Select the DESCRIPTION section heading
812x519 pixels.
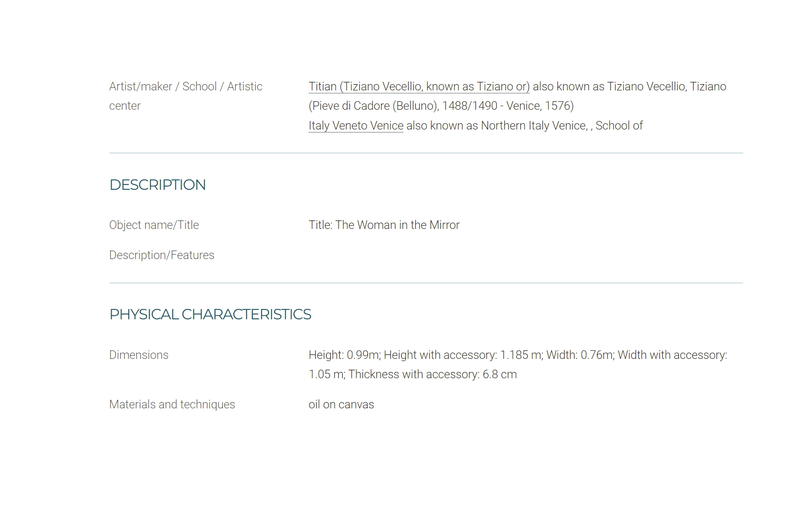click(157, 185)
